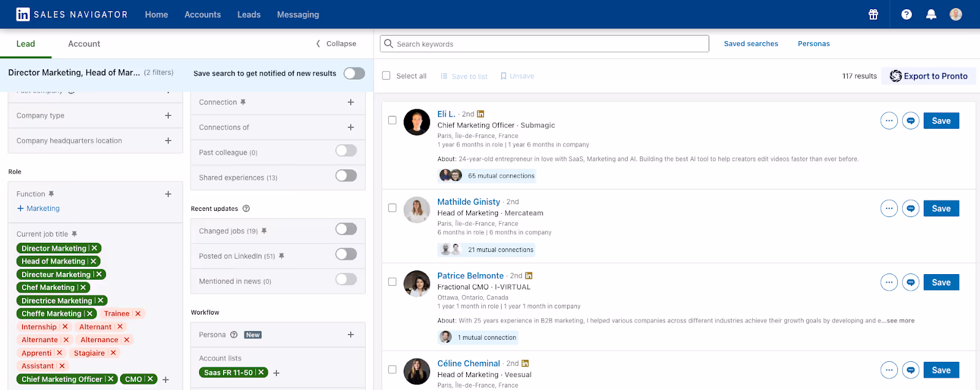Open Saved searches link

point(751,44)
